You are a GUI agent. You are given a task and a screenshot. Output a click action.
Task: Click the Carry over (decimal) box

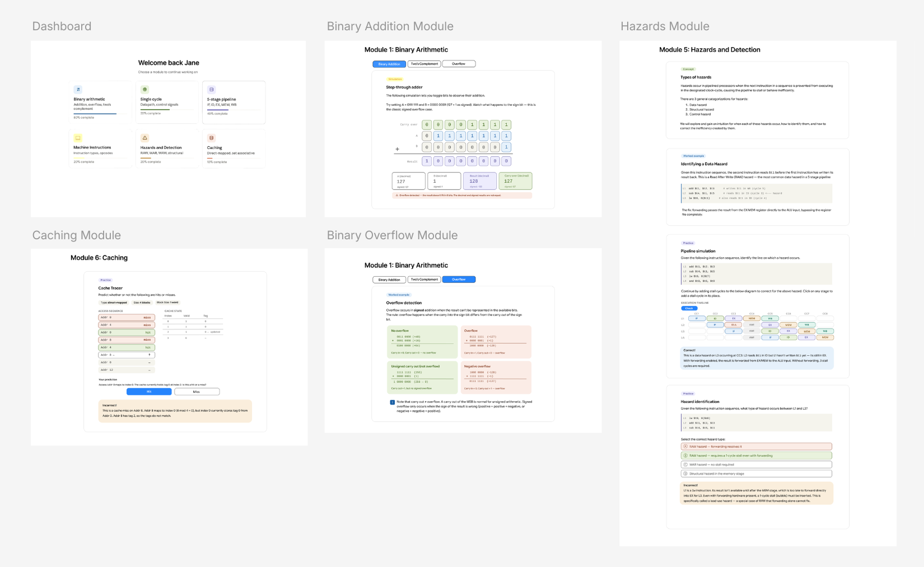(515, 181)
